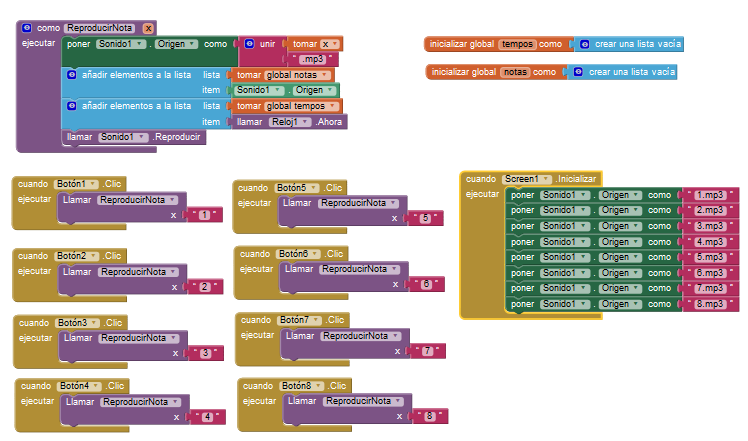Image resolution: width=748 pixels, height=441 pixels.
Task: Open mutator gear on añadir elementos block for tempos
Action: (71, 106)
